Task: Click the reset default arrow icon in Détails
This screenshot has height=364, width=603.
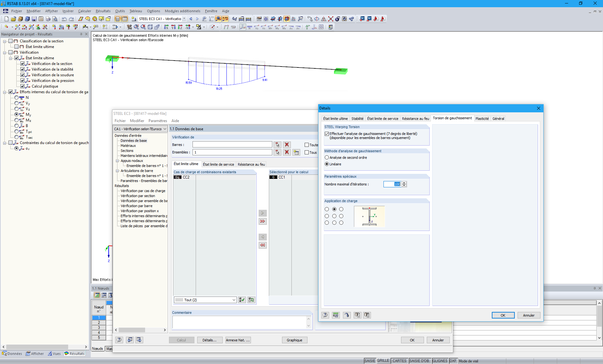Action: coord(347,315)
